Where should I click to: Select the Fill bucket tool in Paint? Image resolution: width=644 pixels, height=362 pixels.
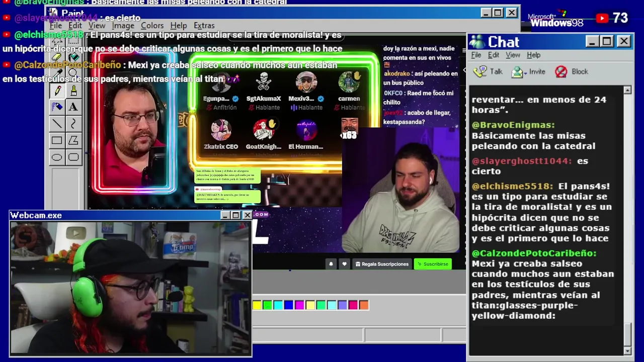pos(73,57)
